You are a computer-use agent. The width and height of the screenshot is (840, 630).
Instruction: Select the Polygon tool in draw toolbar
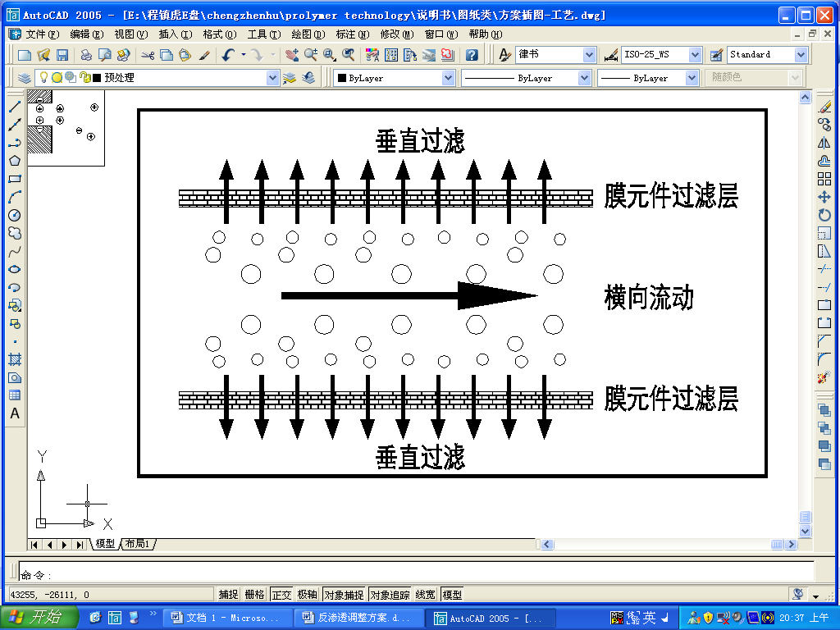tap(14, 161)
